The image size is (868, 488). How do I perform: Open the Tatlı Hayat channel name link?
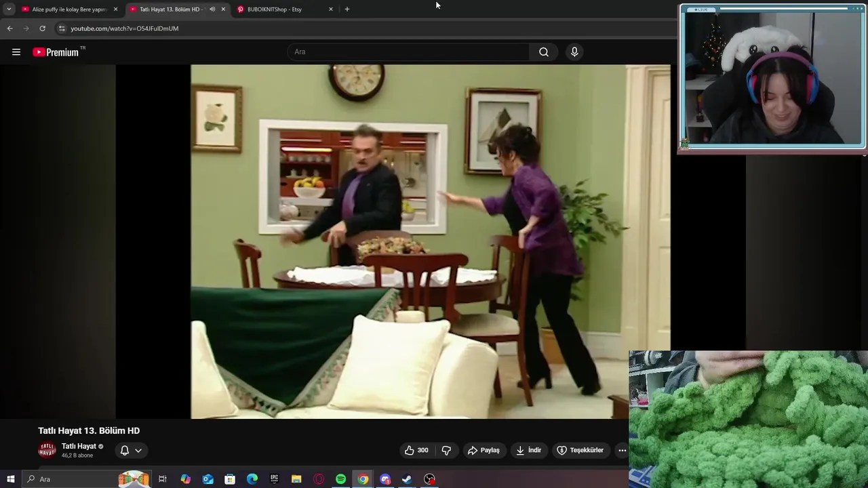click(79, 446)
